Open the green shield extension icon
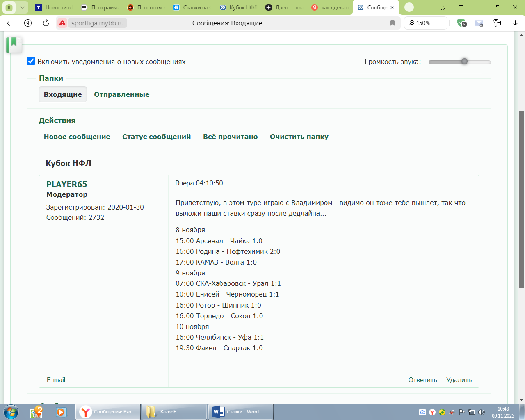525x420 pixels. coord(461,23)
